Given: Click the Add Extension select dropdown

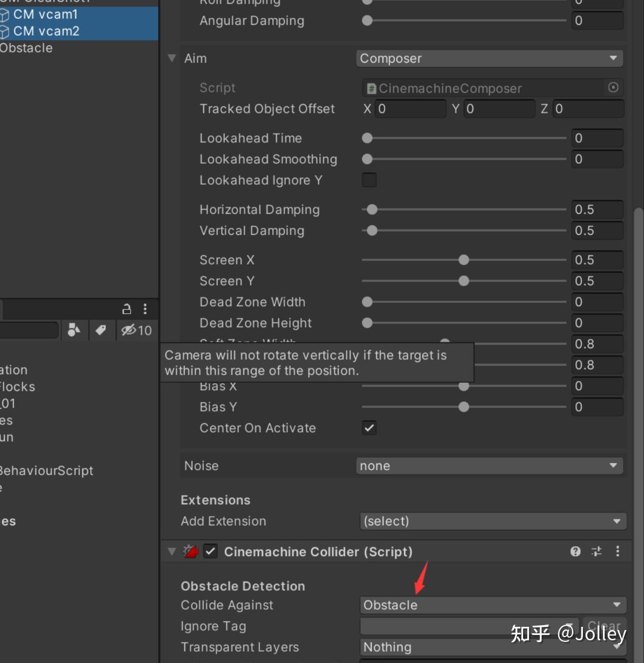Looking at the screenshot, I should pyautogui.click(x=492, y=521).
